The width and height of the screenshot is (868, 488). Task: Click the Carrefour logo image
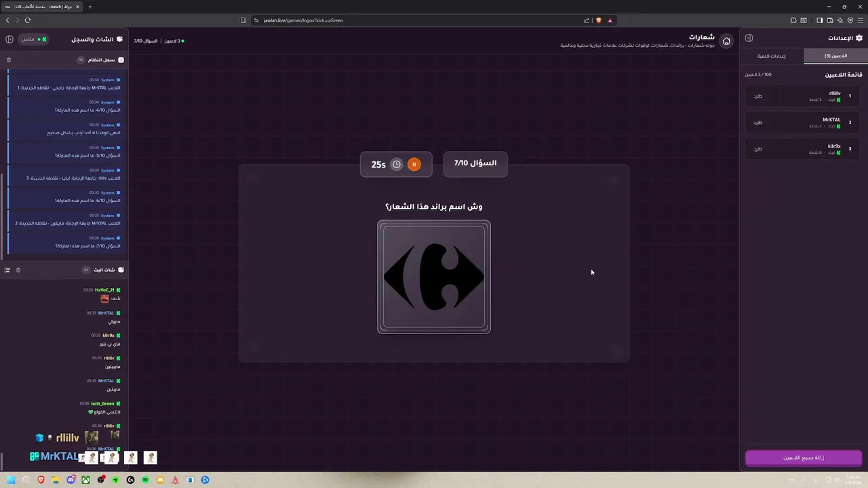coord(434,277)
